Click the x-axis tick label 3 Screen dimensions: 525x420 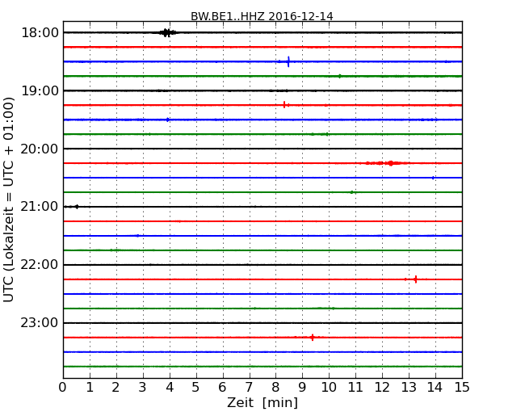click(x=143, y=387)
